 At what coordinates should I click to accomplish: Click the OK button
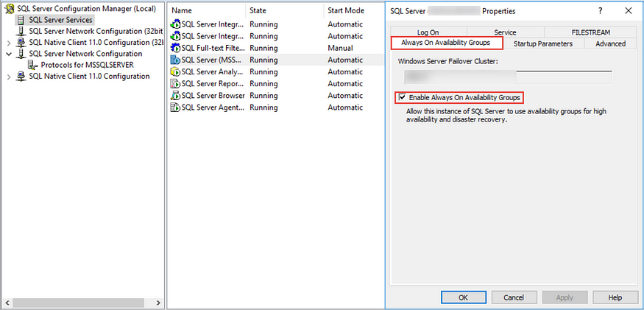coord(464,297)
